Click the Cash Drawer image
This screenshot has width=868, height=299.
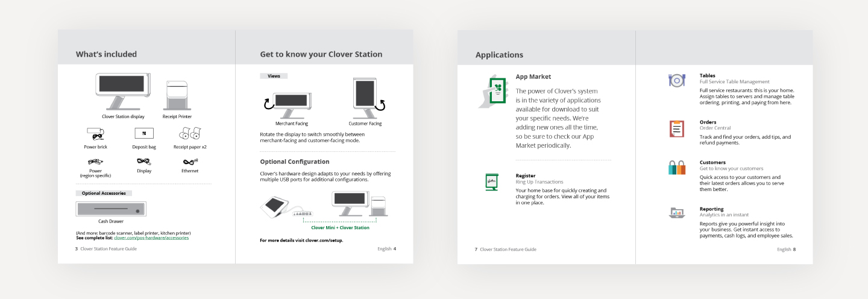111,209
